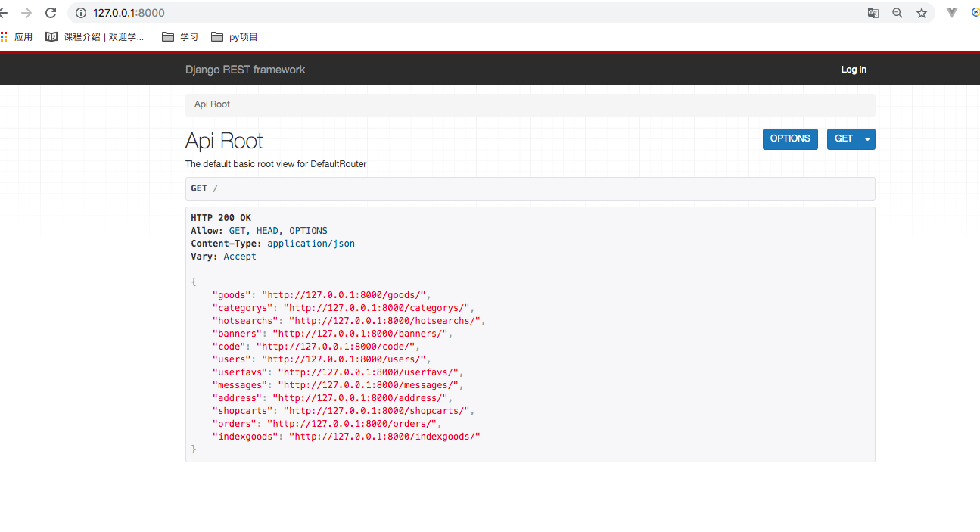Click the Api Root page heading
The image size is (980, 532).
(224, 141)
